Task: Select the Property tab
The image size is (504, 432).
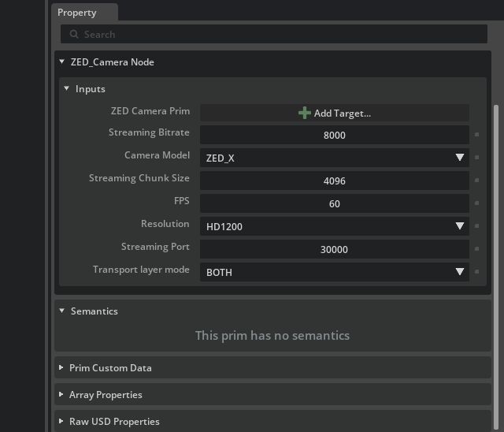Action: click(x=77, y=13)
